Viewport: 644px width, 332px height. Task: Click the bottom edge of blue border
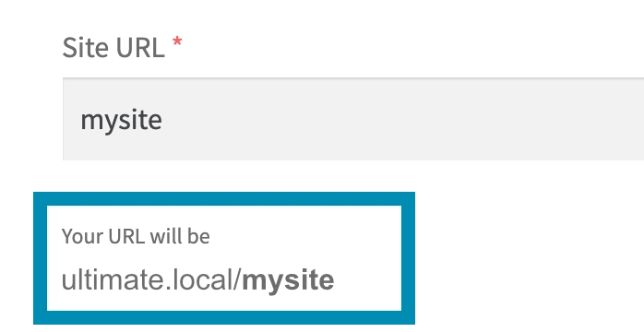coord(224,317)
